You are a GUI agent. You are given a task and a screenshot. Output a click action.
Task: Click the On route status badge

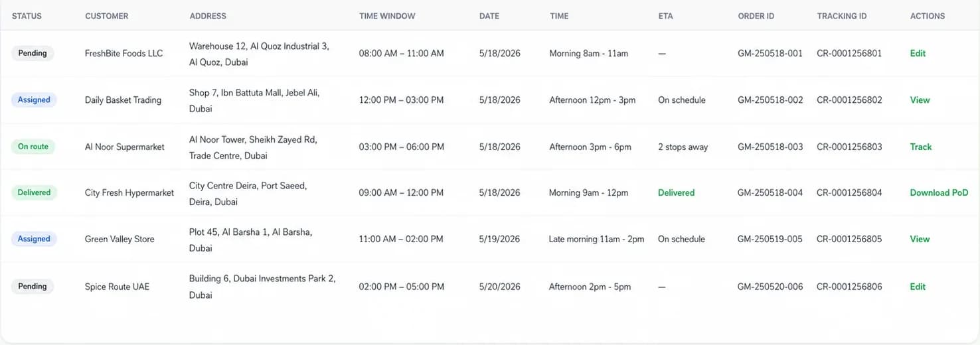pos(33,147)
